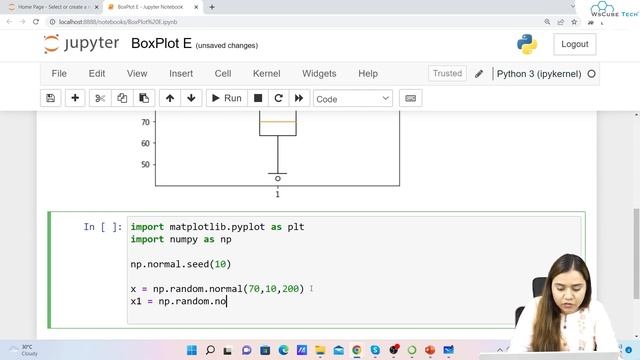Image resolution: width=640 pixels, height=360 pixels.
Task: Click the Python 3 (ipykernel) label
Action: (x=539, y=74)
